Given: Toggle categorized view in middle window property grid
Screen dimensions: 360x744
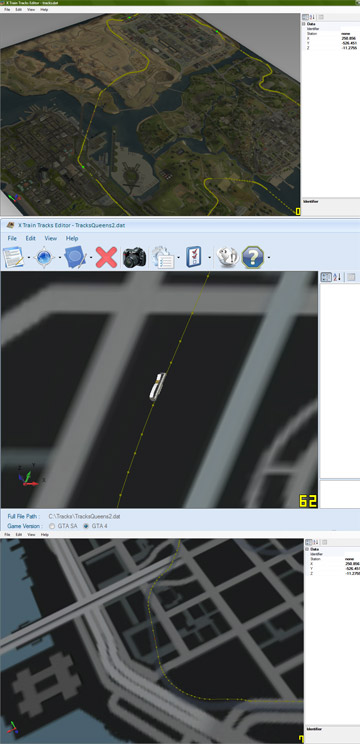Looking at the screenshot, I should pos(326,277).
